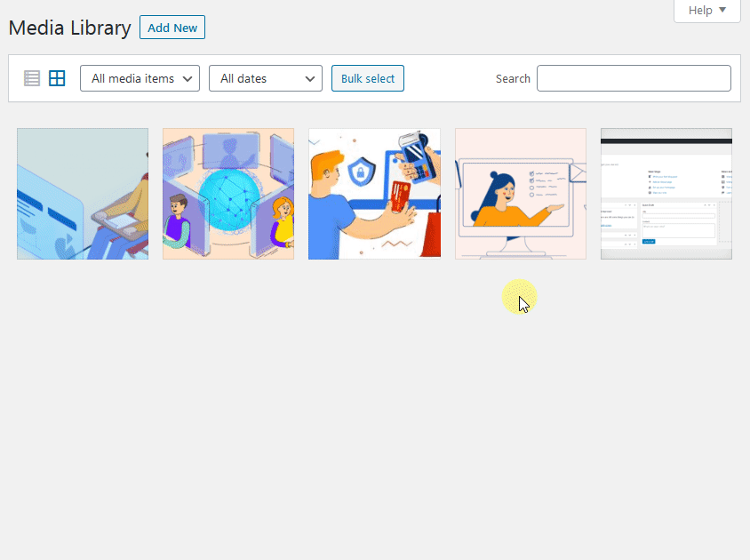Focus the media Search input field
The image size is (750, 560).
tap(634, 78)
